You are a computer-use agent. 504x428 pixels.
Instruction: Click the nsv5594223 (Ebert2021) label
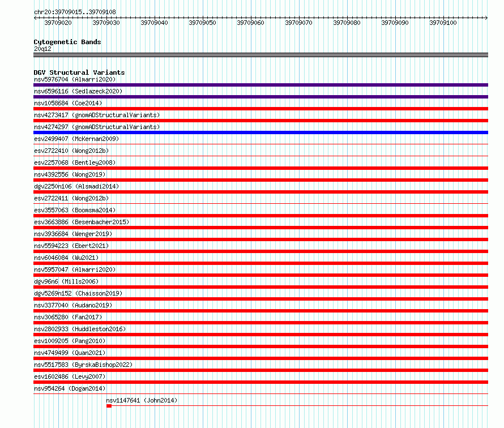coord(71,246)
